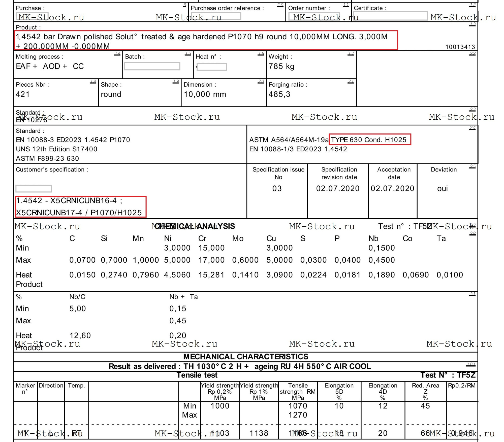Click the Max Si limit 0,7000

pos(114,260)
